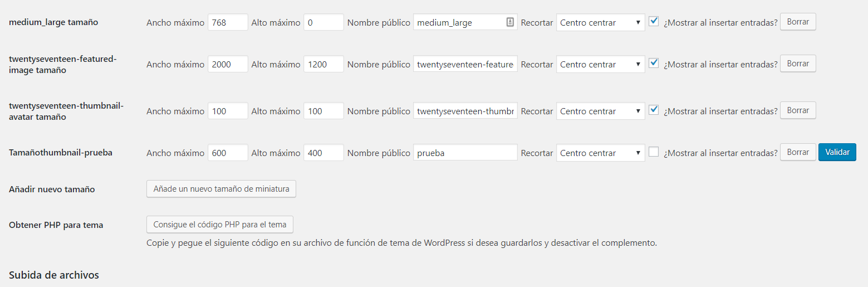Expand Recortar dropdown for twentyseventeen-thumbnail-avatar
Image resolution: width=868 pixels, height=287 pixels.
[600, 111]
